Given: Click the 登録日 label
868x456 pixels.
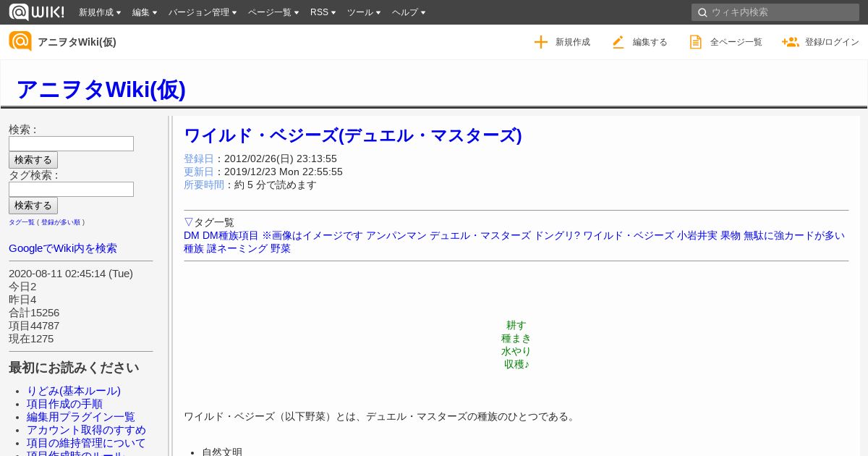Looking at the screenshot, I should pos(199,159).
